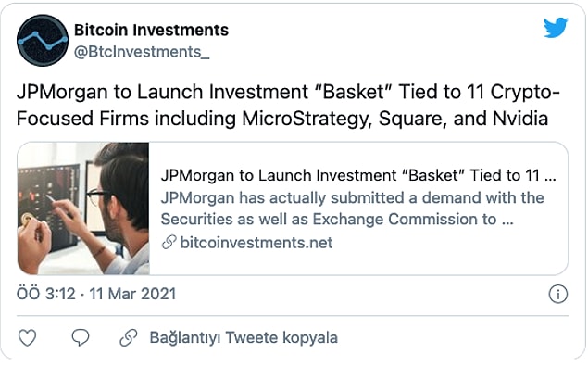Open Bitcoin Investments profile avatar
The width and height of the screenshot is (588, 366).
click(43, 40)
